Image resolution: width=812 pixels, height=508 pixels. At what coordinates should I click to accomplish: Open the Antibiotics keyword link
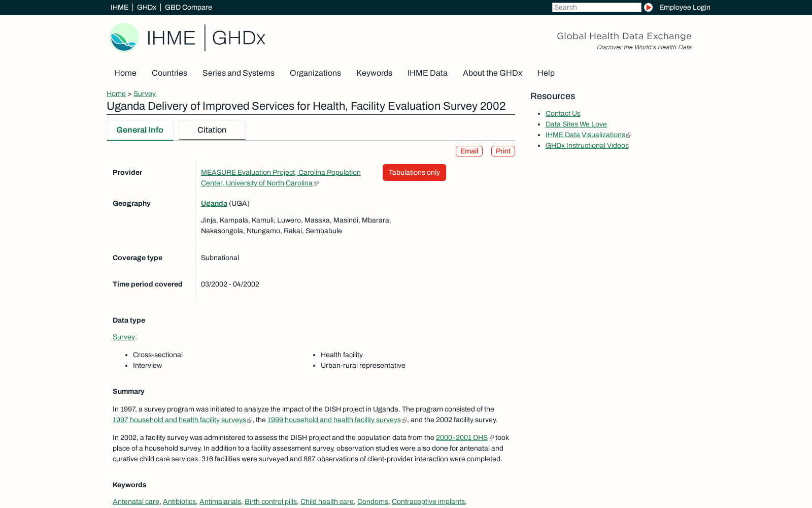click(x=179, y=501)
